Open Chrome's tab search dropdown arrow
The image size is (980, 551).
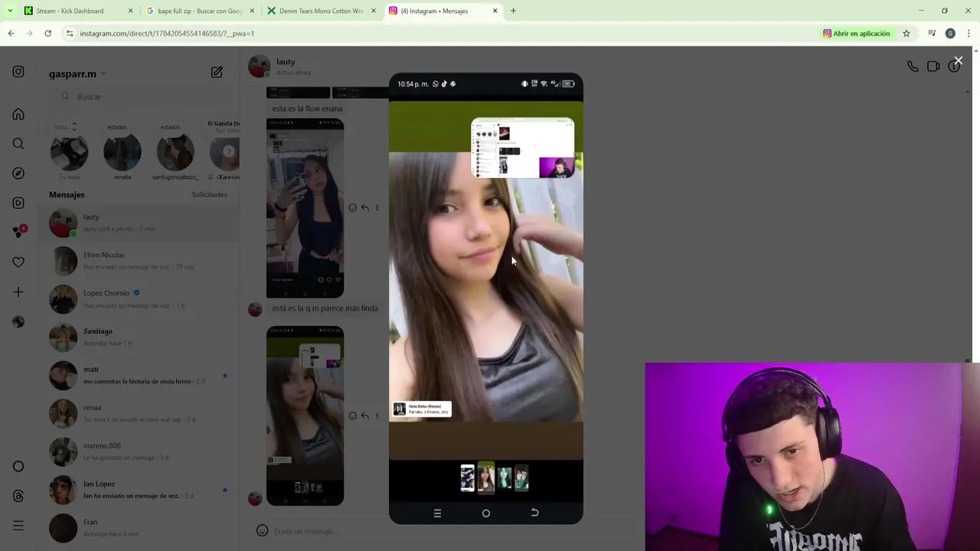click(10, 11)
